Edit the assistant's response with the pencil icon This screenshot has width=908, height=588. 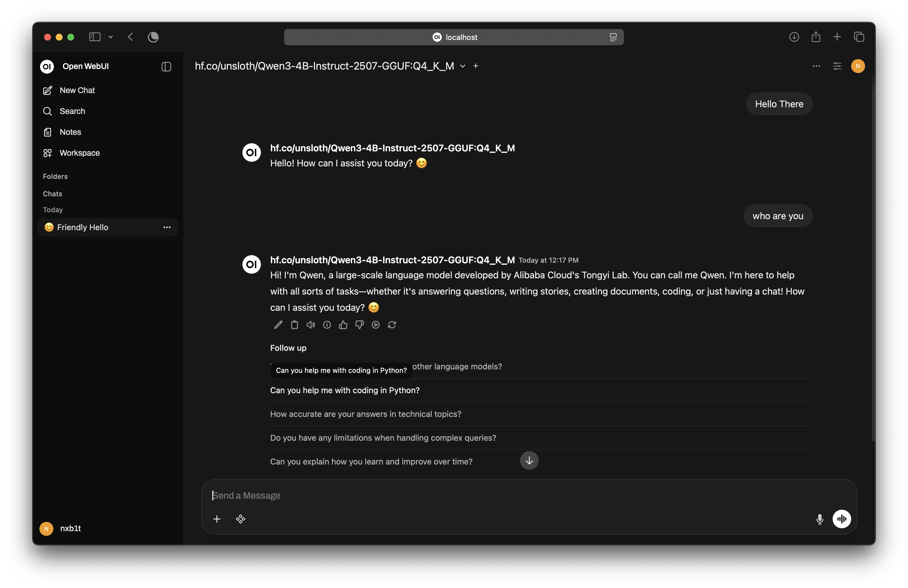coord(278,325)
